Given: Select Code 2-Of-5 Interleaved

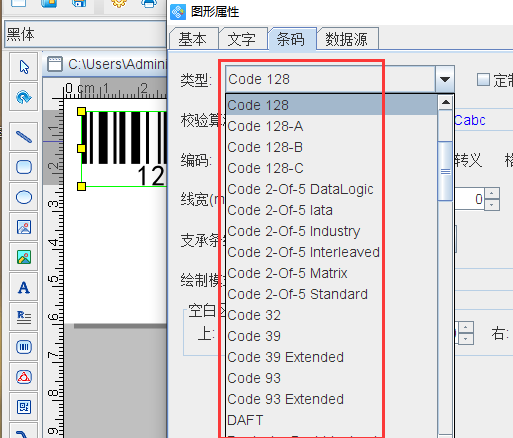Looking at the screenshot, I should 332,252.
